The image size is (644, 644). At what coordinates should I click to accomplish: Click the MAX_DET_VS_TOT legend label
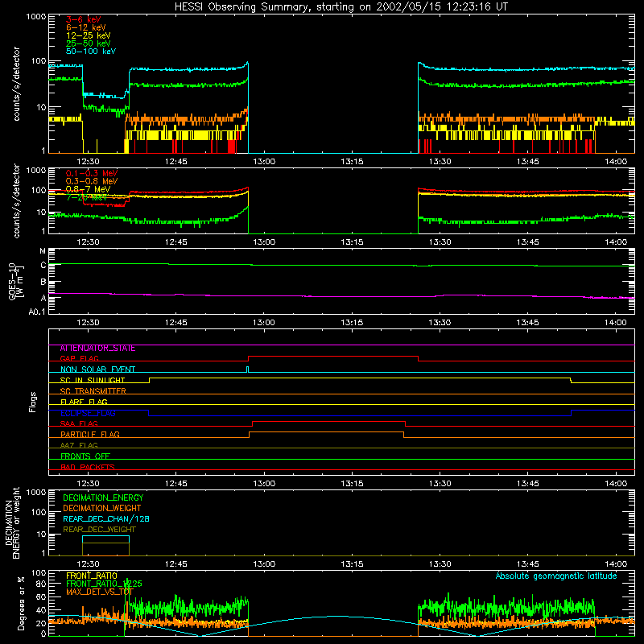click(100, 592)
